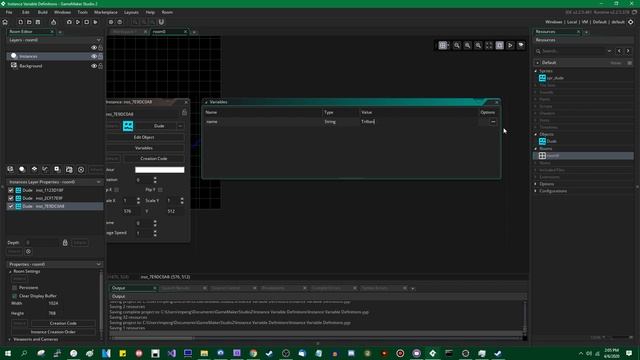640x360 pixels.
Task: Uncheck instance inst_1123D18F checkbox
Action: click(x=11, y=190)
